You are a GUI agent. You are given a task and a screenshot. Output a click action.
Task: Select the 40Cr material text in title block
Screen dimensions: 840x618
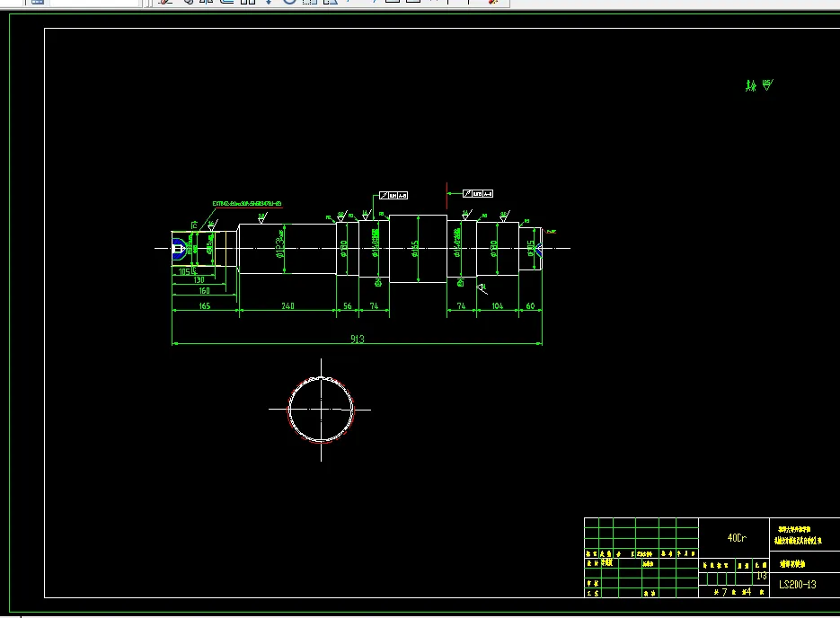click(x=738, y=538)
